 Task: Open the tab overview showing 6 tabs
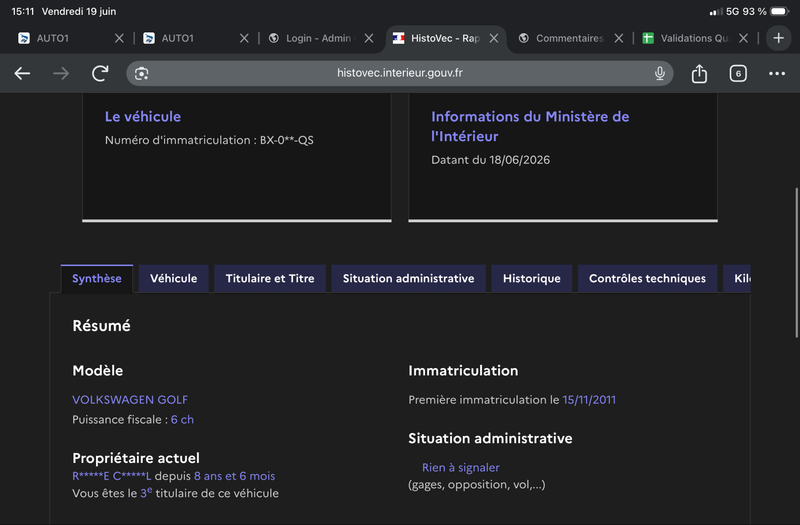click(738, 73)
